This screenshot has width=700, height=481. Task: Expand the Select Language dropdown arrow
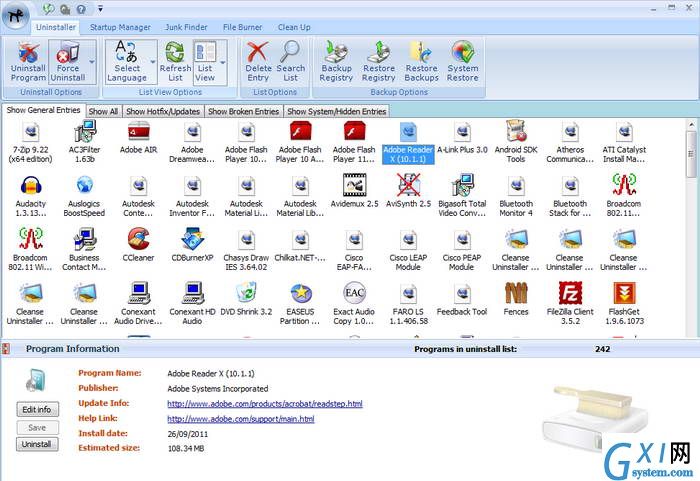click(x=153, y=62)
